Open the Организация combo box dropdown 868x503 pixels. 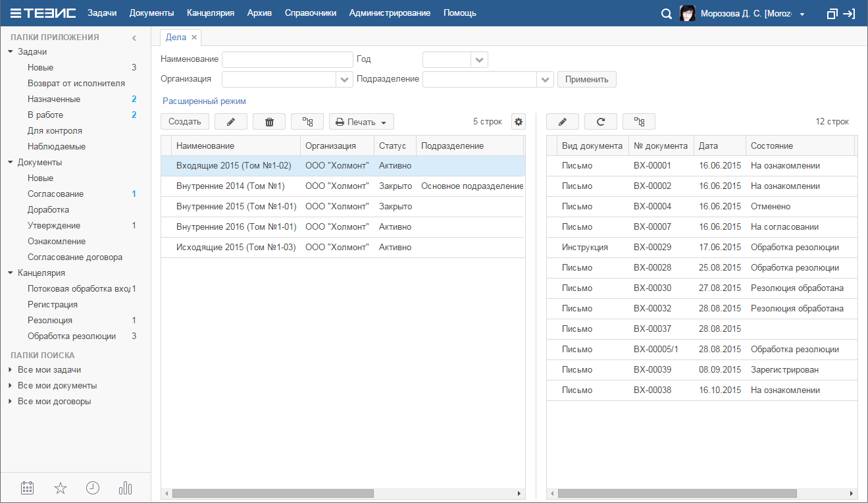click(345, 80)
